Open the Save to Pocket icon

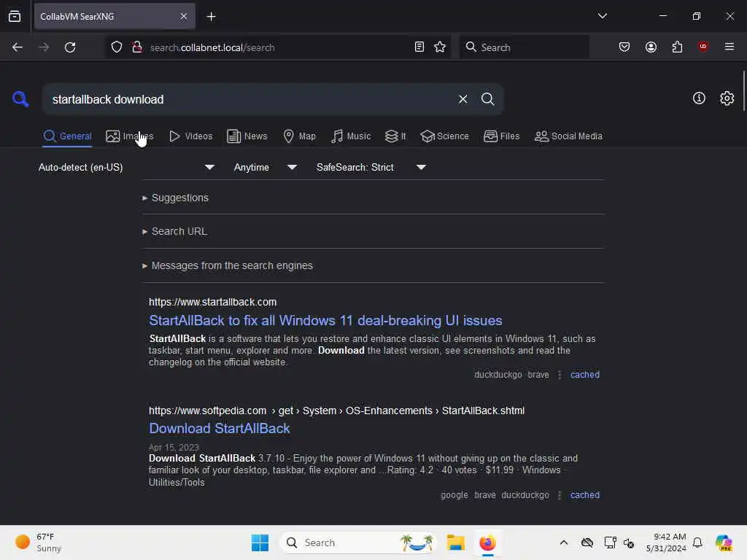[624, 47]
